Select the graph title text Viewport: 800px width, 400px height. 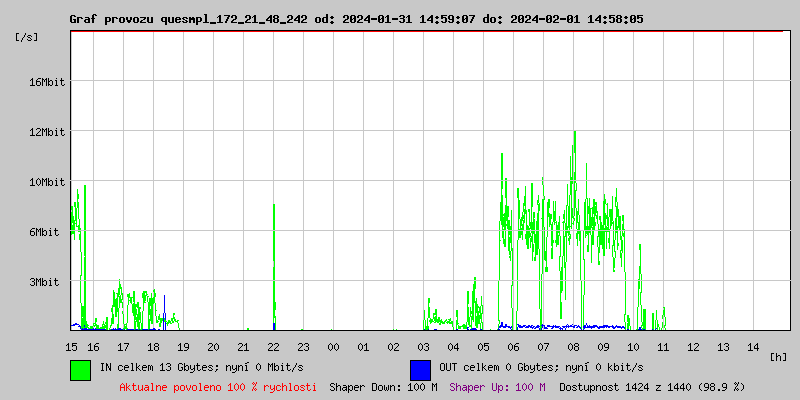click(x=356, y=19)
